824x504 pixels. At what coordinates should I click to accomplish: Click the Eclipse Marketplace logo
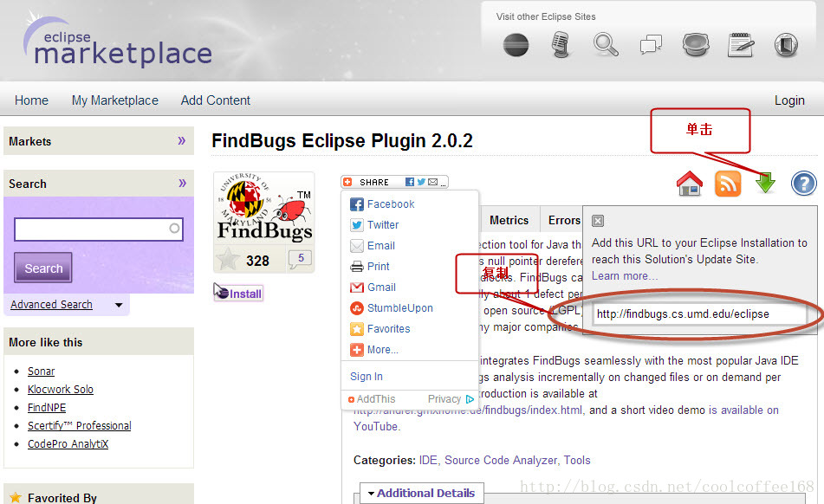118,41
